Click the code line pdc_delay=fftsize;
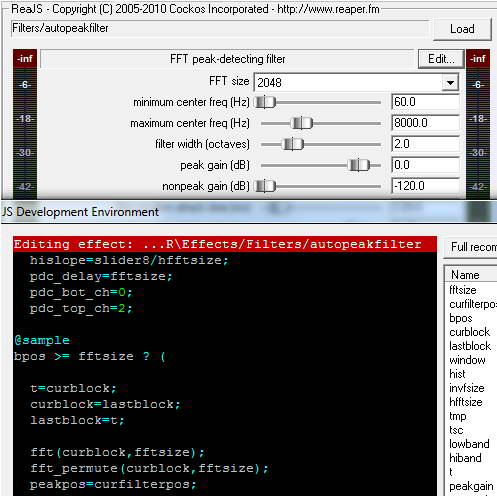This screenshot has height=498, width=497. 101,276
